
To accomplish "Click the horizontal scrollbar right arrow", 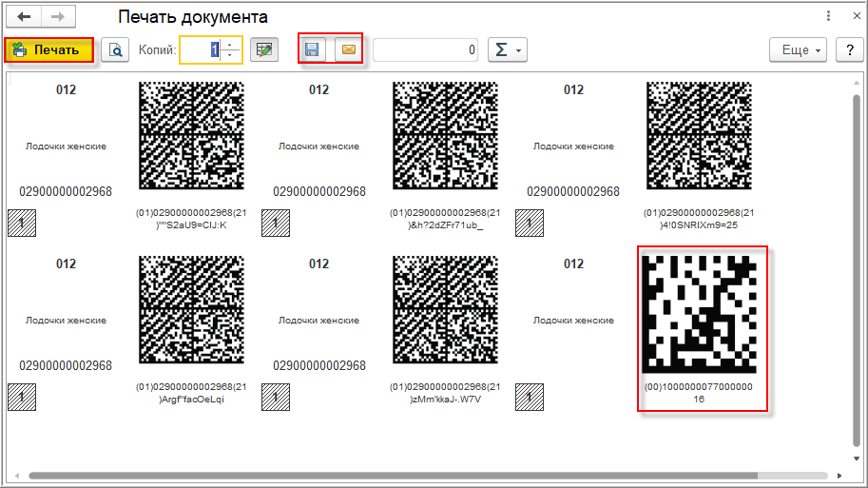I will pyautogui.click(x=839, y=476).
